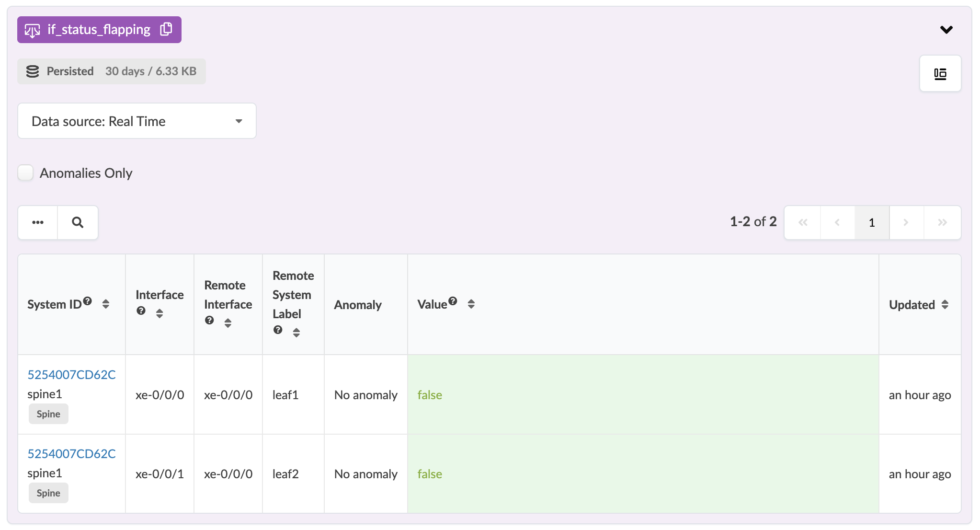Click the Persisted storage badge
The height and width of the screenshot is (530, 980).
111,71
